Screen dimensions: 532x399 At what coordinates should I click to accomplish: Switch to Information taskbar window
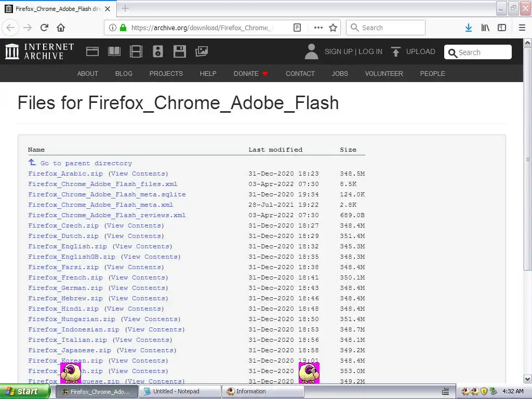click(x=263, y=392)
